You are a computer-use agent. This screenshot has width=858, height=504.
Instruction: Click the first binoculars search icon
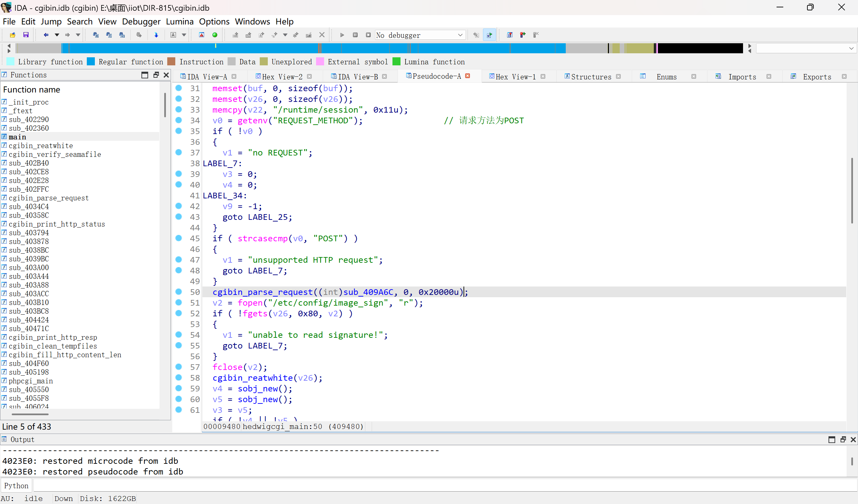pos(96,35)
